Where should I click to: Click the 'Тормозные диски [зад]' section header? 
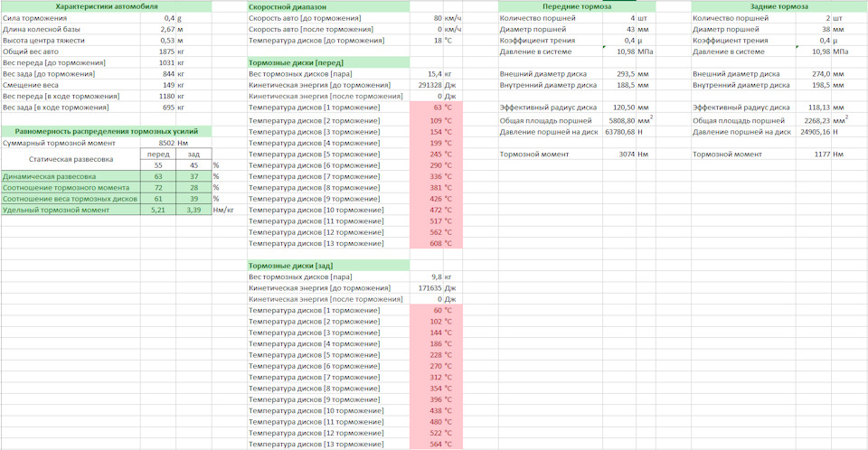click(x=328, y=266)
